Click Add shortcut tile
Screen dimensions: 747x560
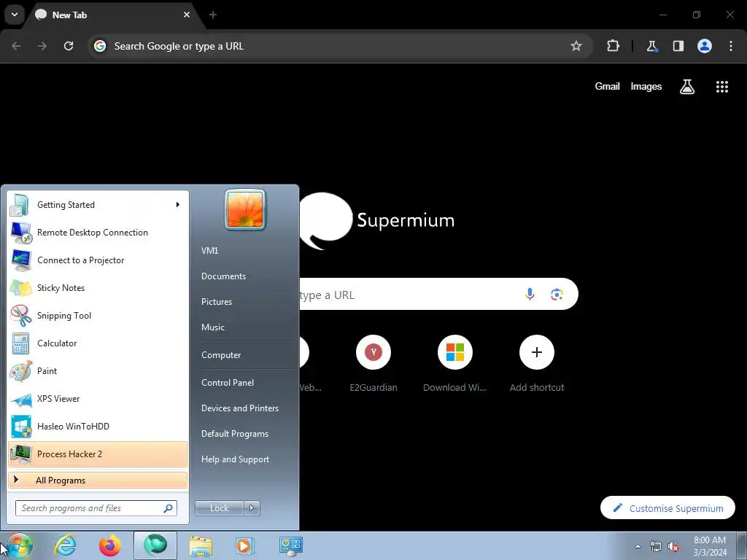(x=537, y=365)
